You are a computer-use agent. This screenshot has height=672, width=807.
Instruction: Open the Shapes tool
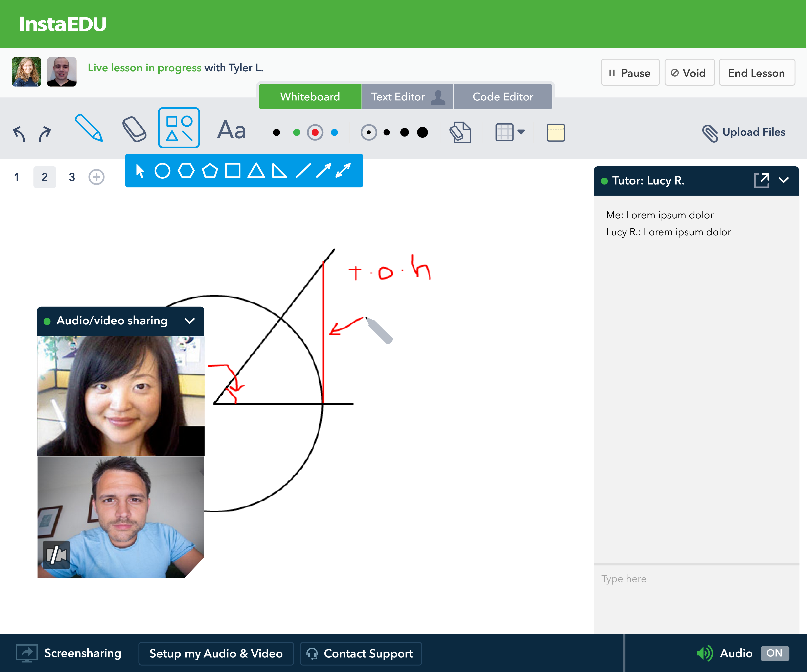[x=178, y=128]
